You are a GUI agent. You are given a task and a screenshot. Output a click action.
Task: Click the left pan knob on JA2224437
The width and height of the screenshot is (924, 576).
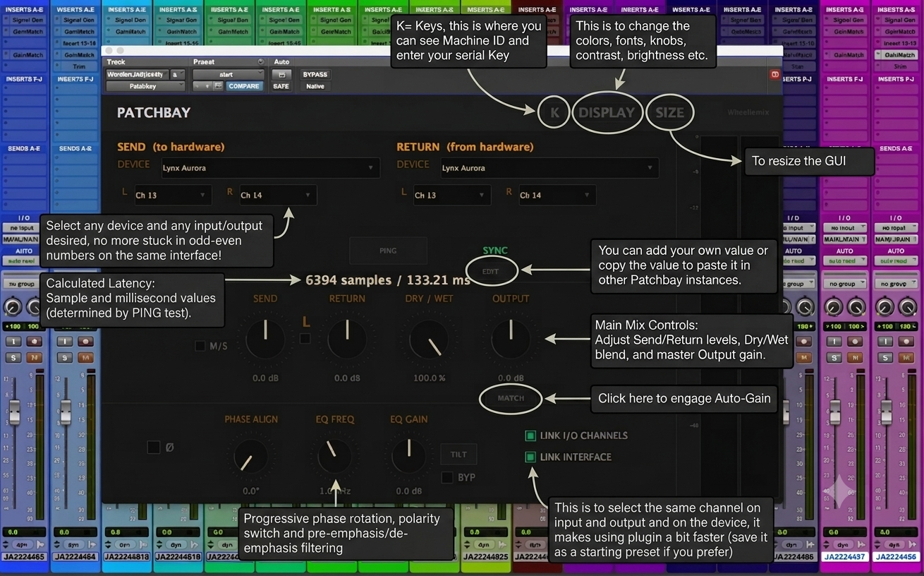[x=834, y=307]
